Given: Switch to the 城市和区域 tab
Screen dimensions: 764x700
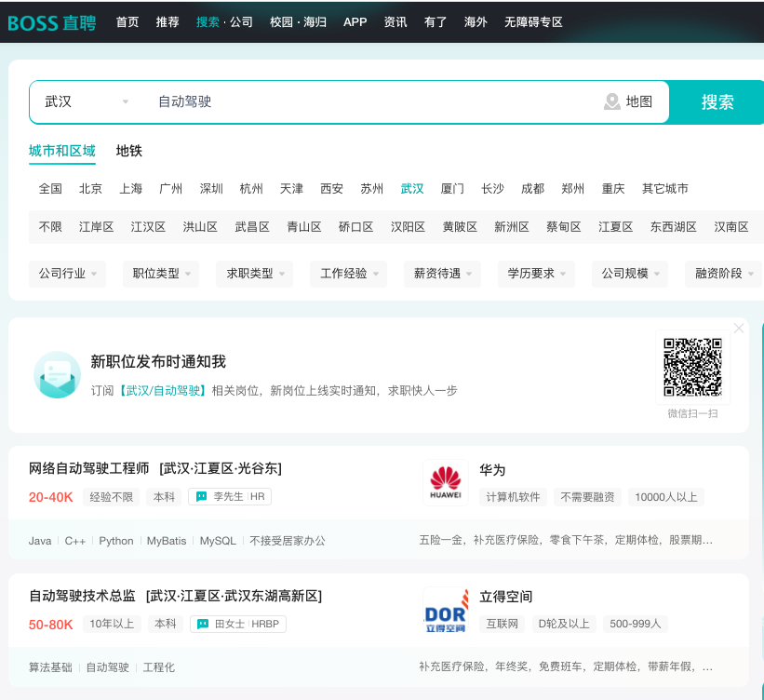Looking at the screenshot, I should click(x=61, y=151).
